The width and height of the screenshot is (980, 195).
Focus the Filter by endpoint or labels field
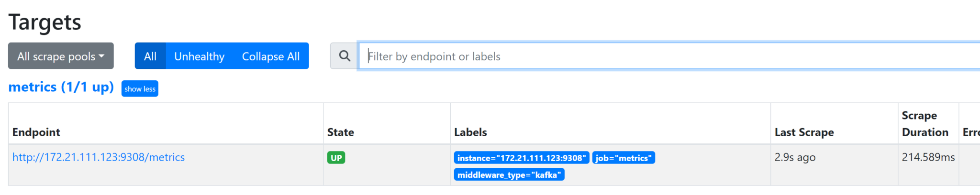669,56
